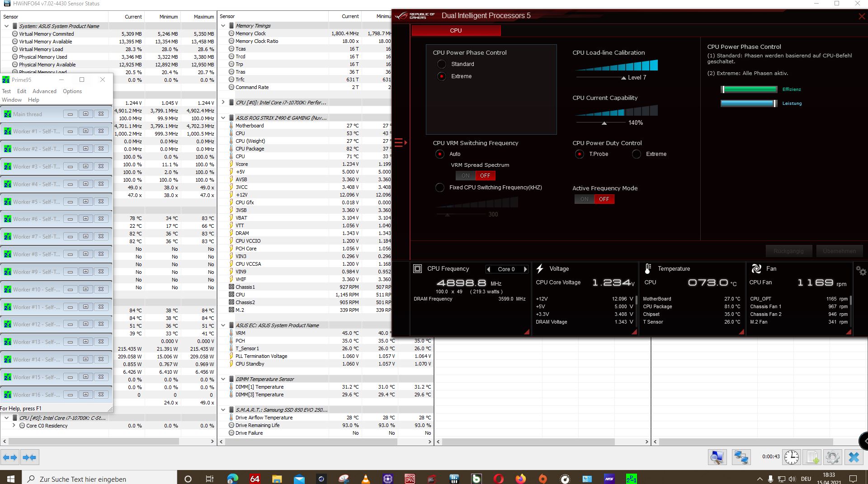Open the DIP5 side menu hamburger icon
This screenshot has width=868, height=484.
point(400,143)
